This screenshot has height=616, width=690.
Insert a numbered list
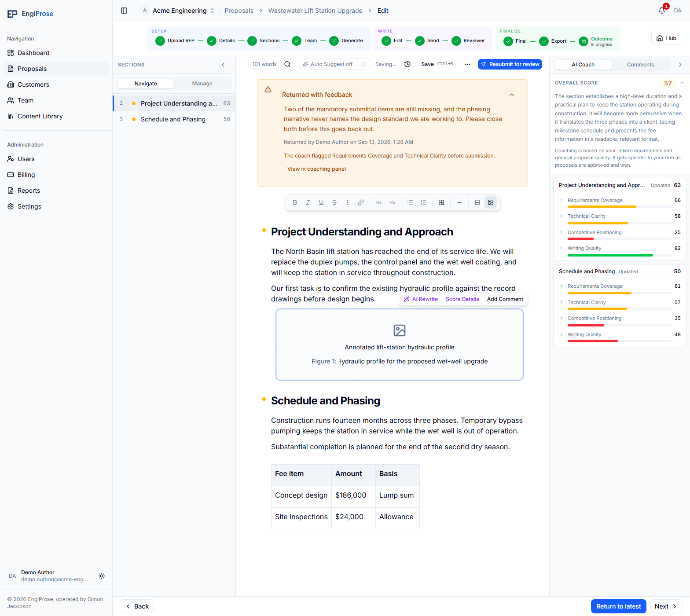pyautogui.click(x=423, y=202)
